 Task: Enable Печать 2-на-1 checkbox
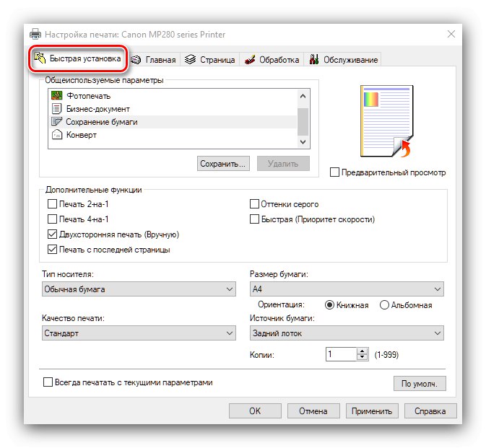point(53,203)
